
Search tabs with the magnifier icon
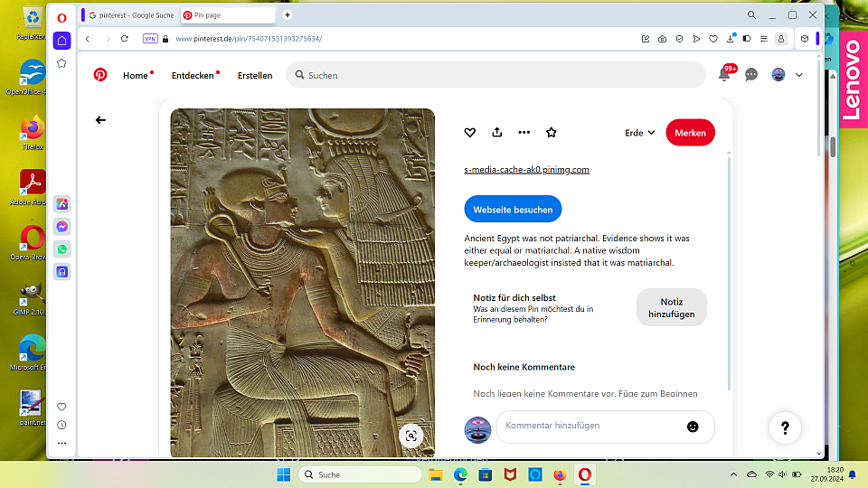pos(751,15)
